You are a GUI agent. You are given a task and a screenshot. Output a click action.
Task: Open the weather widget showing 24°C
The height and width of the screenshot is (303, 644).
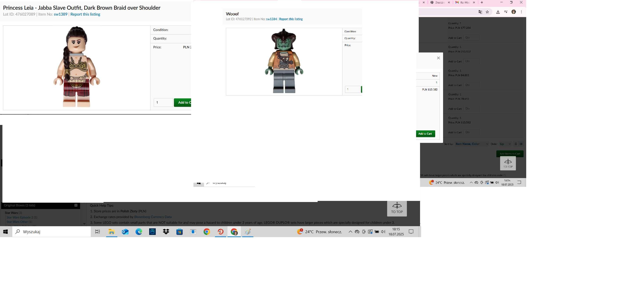(319, 232)
